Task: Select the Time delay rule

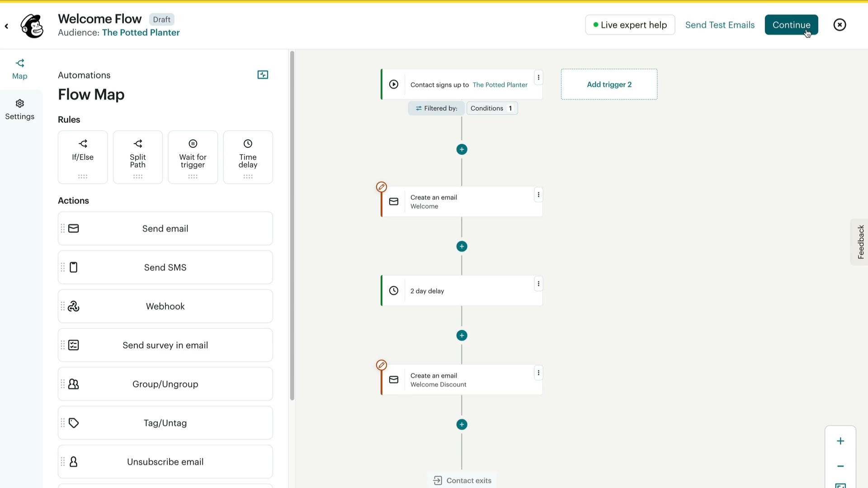Action: [247, 157]
